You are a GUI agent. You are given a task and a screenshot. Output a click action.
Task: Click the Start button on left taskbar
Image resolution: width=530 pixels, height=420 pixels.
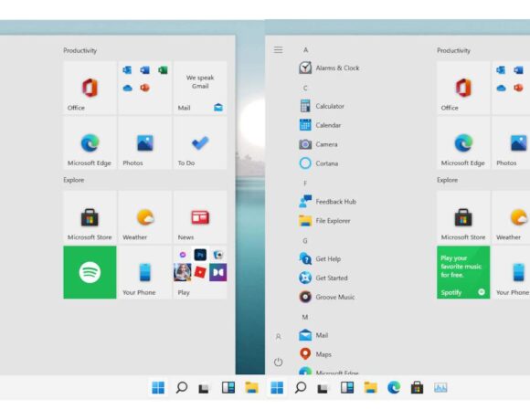coord(158,387)
